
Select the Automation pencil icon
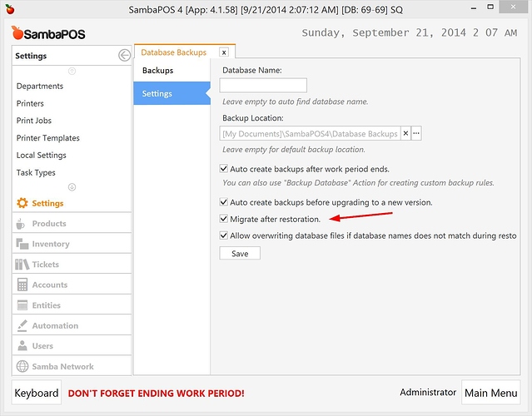[x=22, y=325]
